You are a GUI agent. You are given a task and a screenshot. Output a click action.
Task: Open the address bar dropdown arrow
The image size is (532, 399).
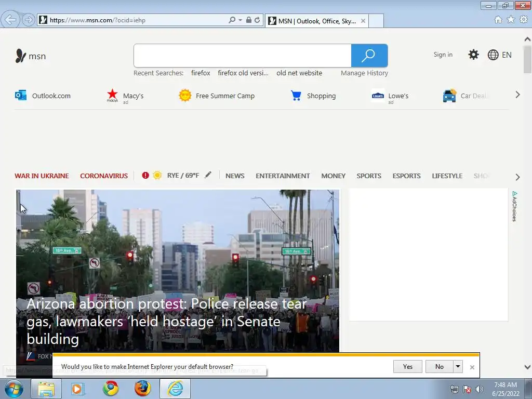pos(240,20)
